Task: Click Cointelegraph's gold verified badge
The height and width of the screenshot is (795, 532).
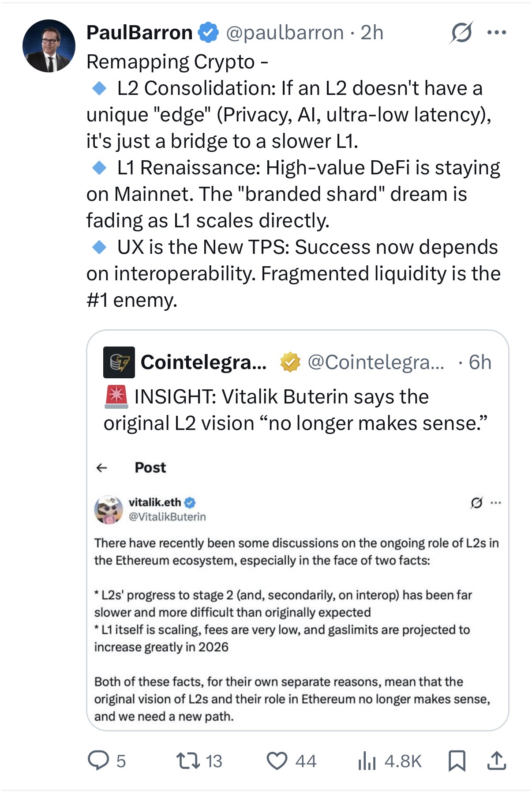Action: point(290,362)
